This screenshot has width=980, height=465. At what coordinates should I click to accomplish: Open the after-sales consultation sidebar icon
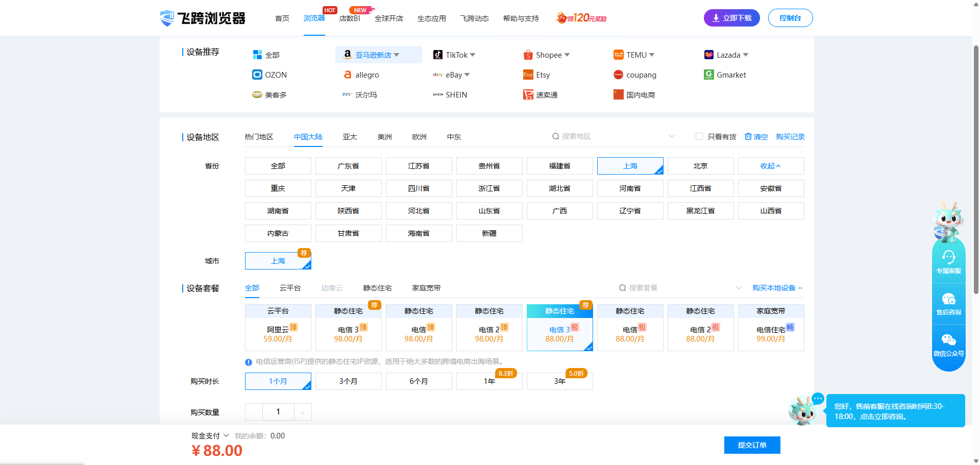point(948,300)
